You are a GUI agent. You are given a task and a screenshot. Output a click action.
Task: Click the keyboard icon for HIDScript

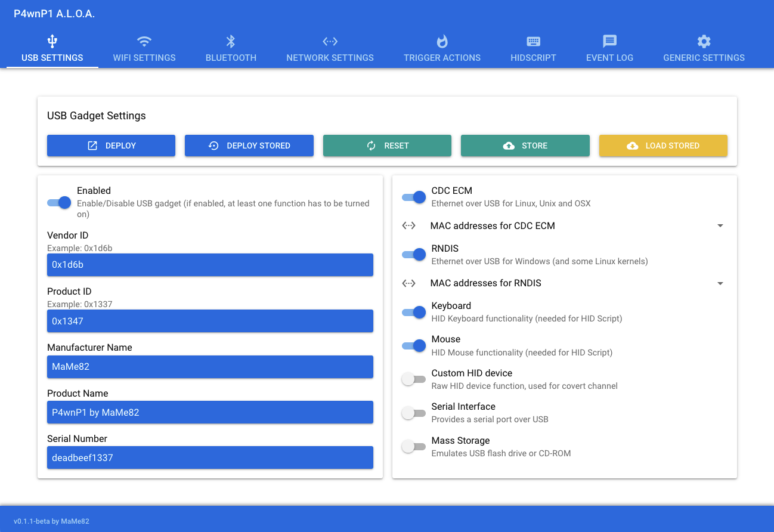click(533, 41)
